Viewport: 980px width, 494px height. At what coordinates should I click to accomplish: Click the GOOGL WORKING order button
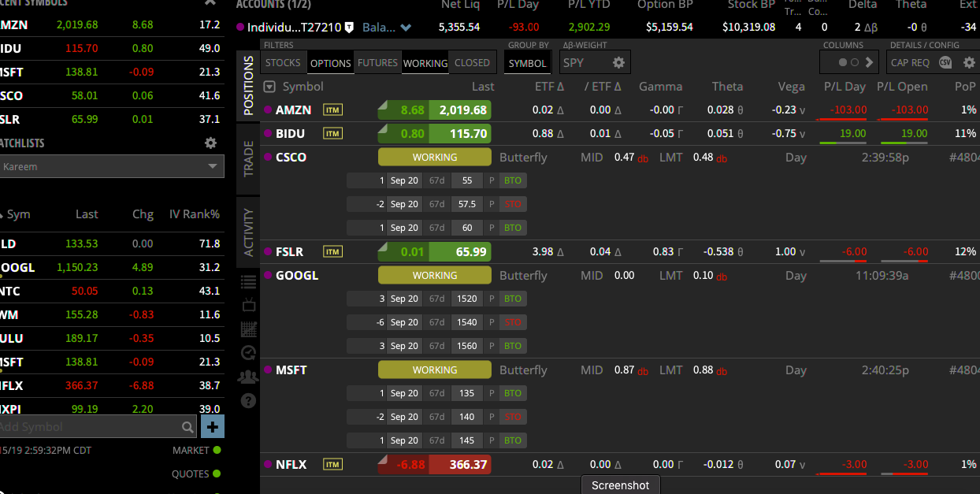point(435,276)
